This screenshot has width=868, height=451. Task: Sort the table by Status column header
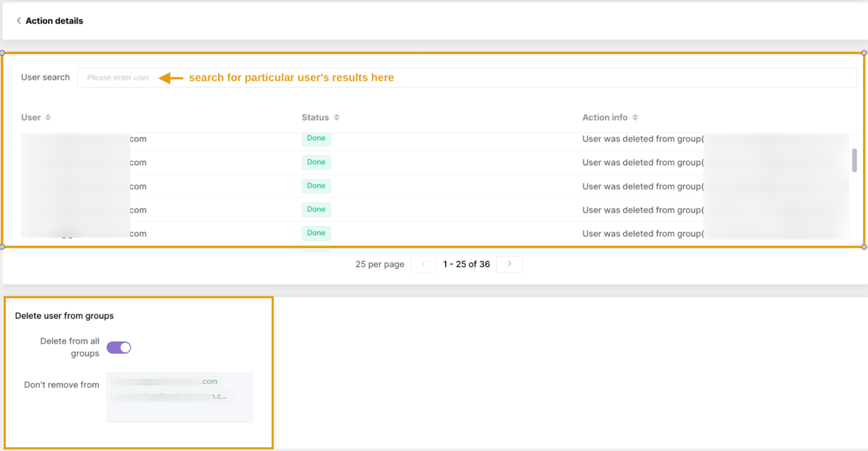pyautogui.click(x=315, y=117)
